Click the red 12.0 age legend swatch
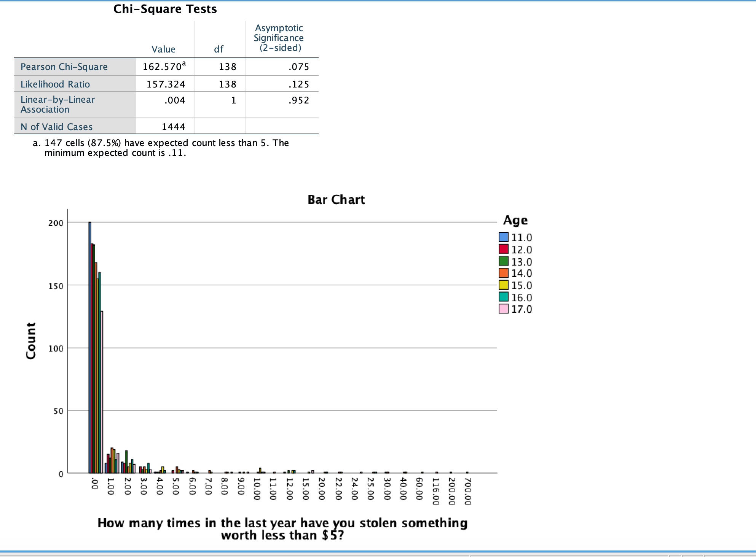Viewport: 756px width, 557px height. click(x=503, y=249)
